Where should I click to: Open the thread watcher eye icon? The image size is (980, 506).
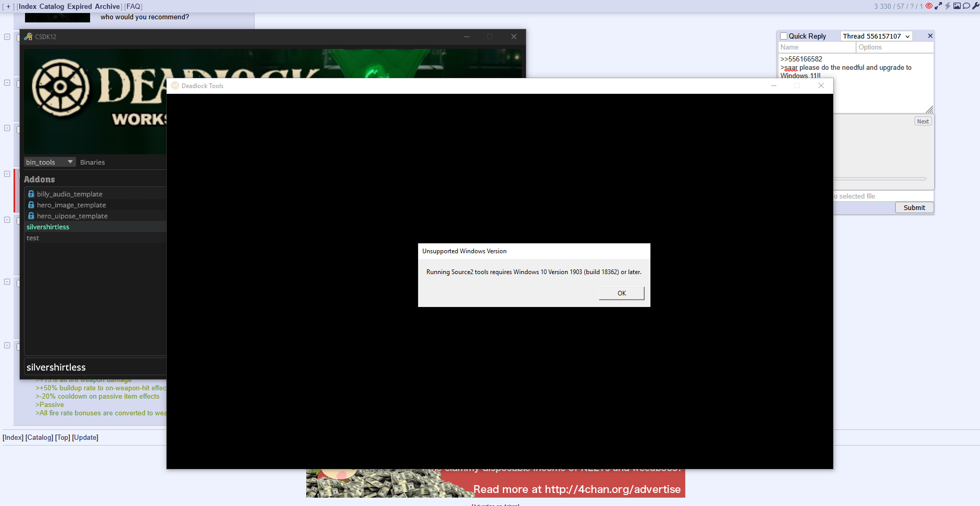coord(929,6)
